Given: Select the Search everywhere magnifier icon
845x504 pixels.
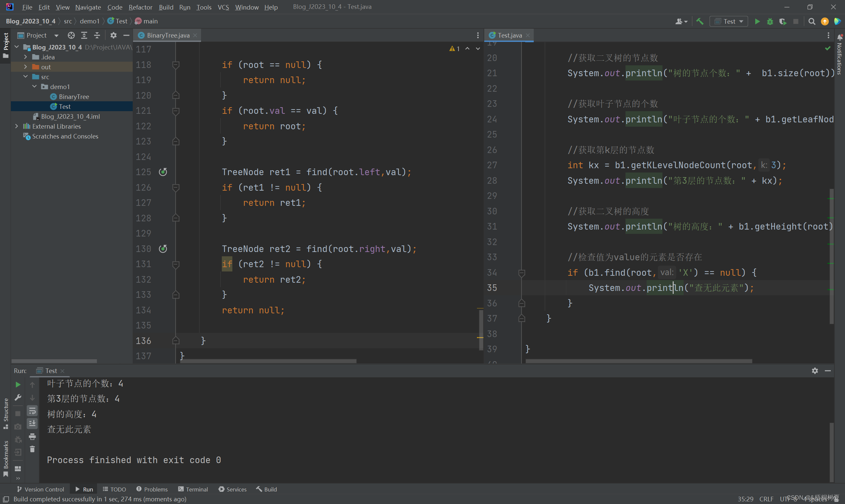Looking at the screenshot, I should [x=811, y=21].
